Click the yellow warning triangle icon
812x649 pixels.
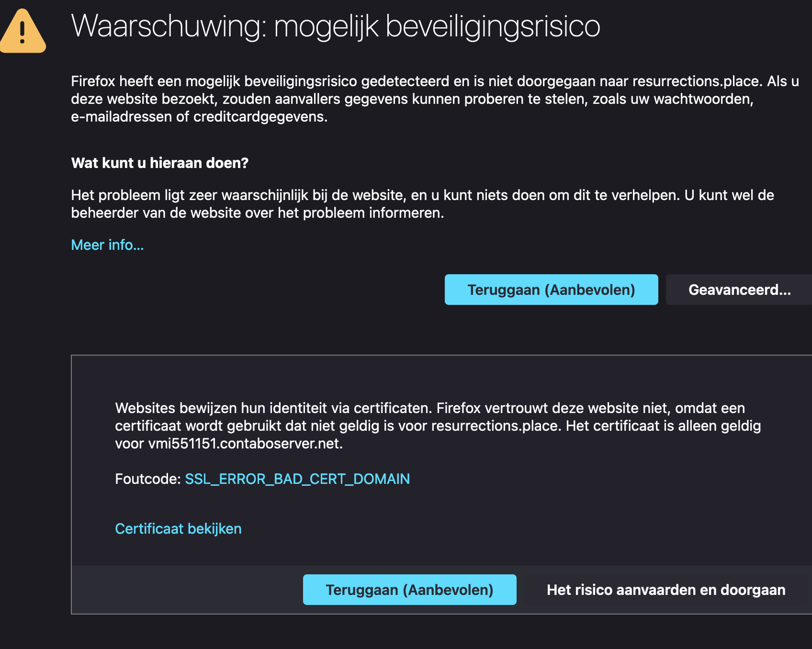coord(23,31)
